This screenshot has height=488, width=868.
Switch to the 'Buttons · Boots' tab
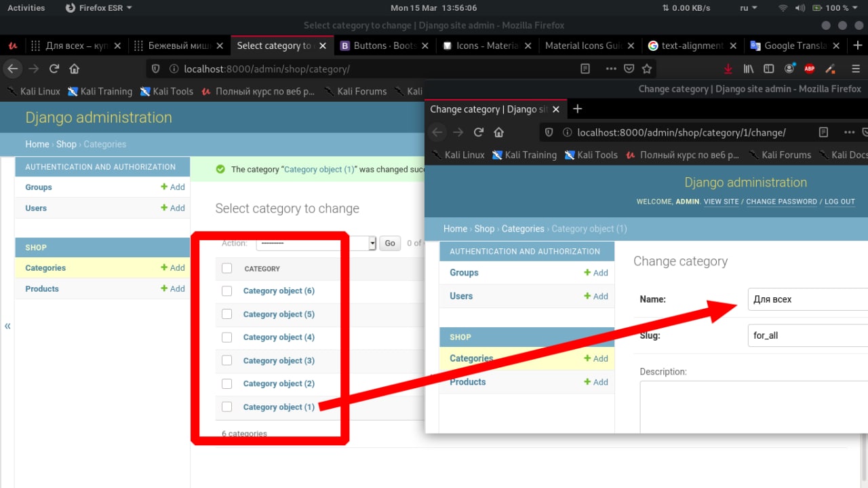pyautogui.click(x=384, y=45)
